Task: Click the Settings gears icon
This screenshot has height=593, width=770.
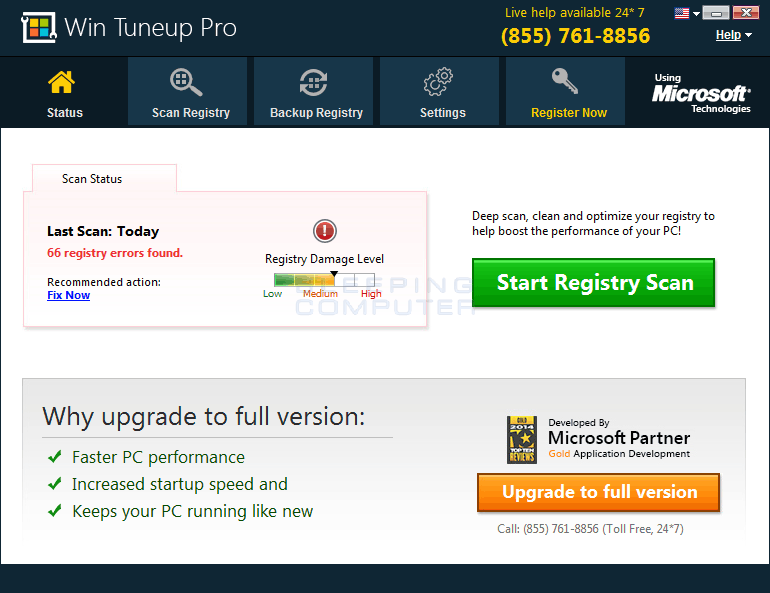Action: [x=438, y=81]
